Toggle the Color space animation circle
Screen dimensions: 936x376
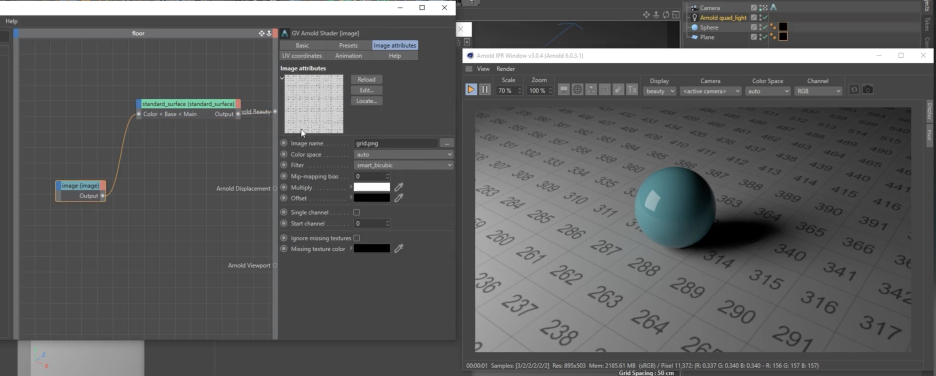[284, 154]
